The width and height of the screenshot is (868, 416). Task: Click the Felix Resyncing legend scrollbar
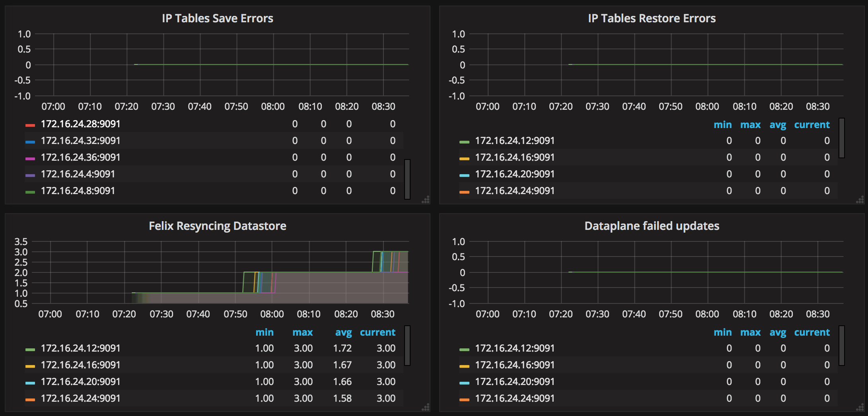coord(407,345)
